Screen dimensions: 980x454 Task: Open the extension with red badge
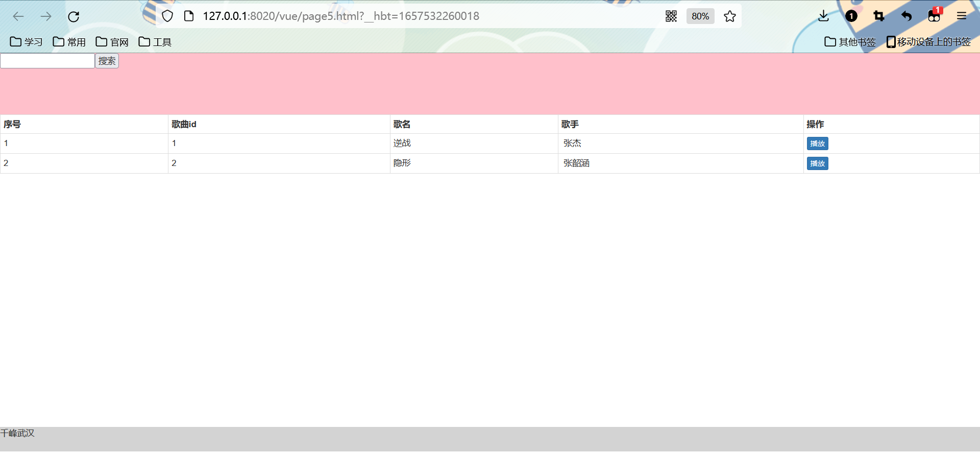935,15
